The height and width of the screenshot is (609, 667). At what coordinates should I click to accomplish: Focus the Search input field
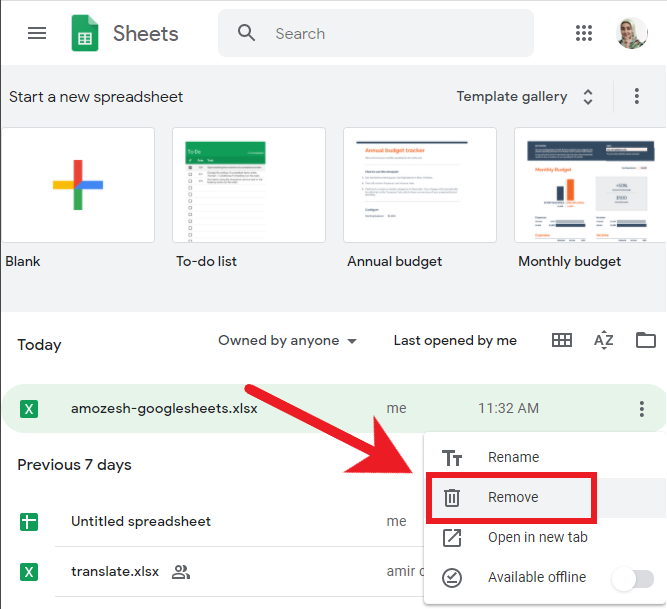(376, 33)
